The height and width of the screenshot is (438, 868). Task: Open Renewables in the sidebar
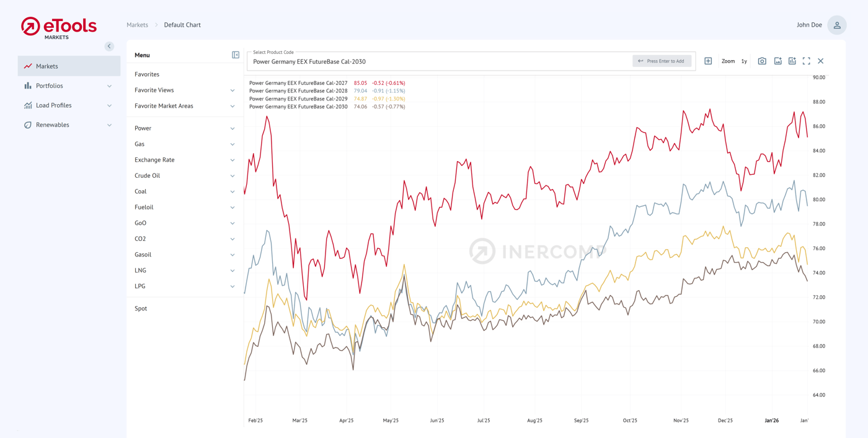[x=69, y=125]
